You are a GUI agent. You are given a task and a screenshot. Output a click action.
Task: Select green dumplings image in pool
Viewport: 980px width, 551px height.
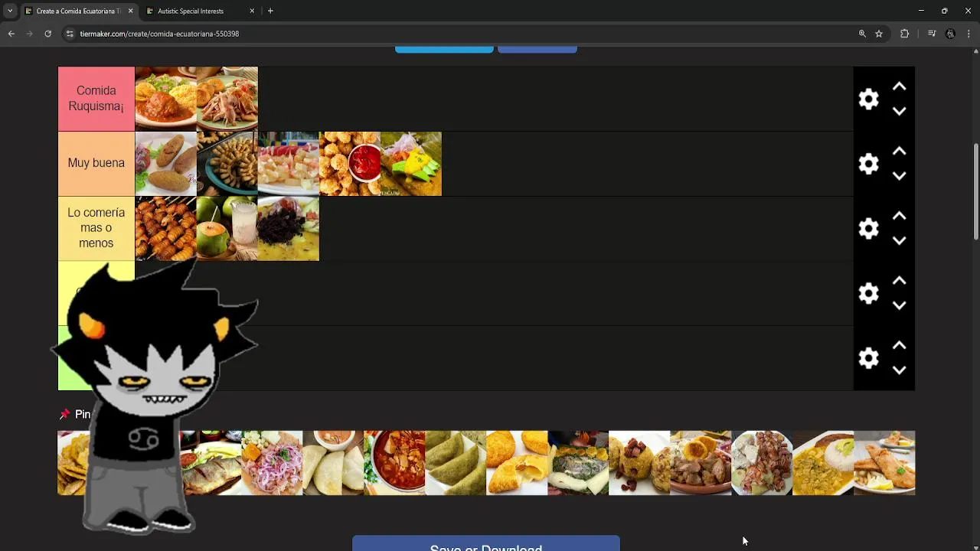(456, 463)
